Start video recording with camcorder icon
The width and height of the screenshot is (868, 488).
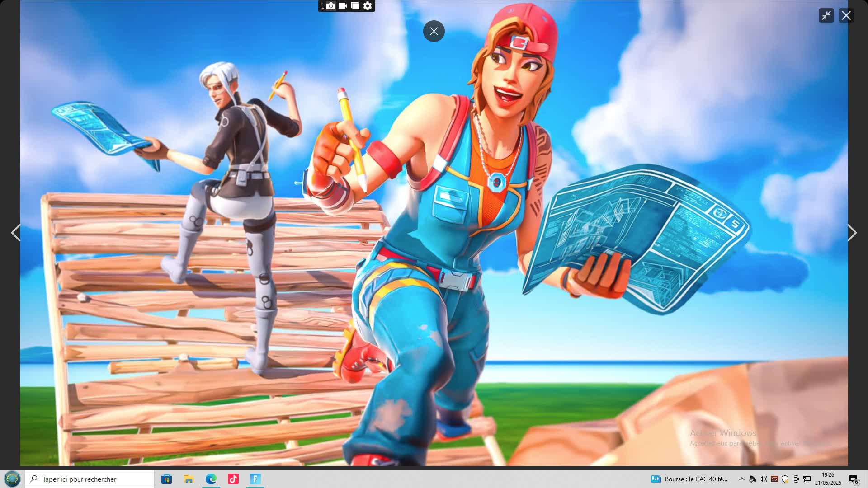click(x=343, y=6)
